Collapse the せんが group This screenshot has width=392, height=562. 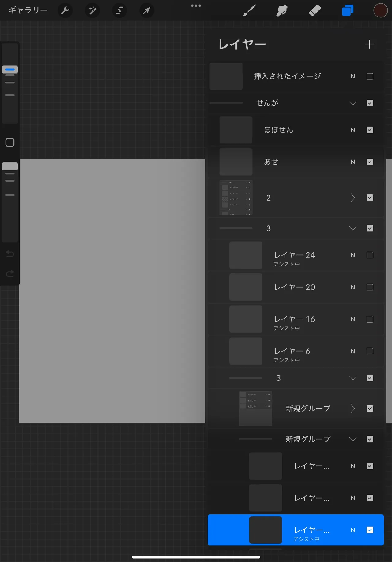pos(353,103)
